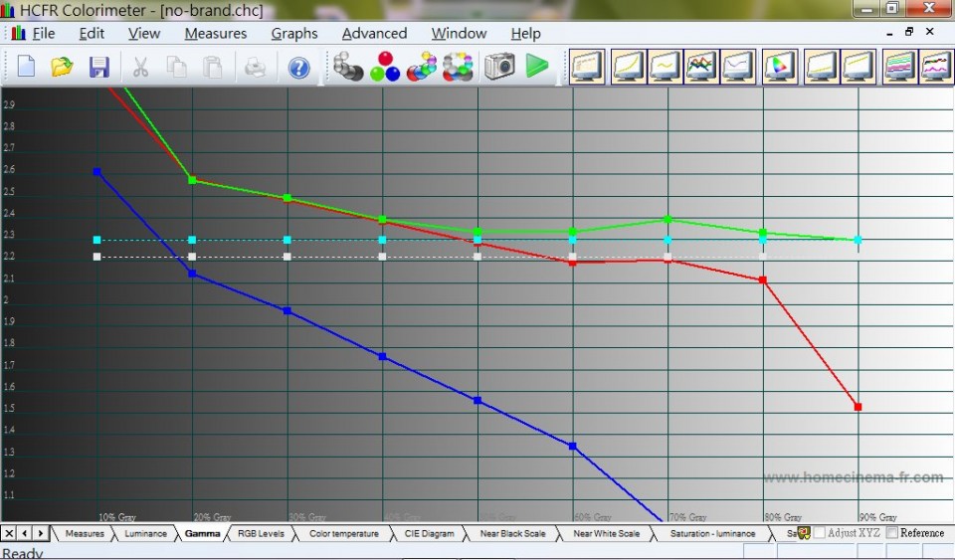Move tabs left with left arrow button
The width and height of the screenshot is (955, 560).
tap(24, 534)
